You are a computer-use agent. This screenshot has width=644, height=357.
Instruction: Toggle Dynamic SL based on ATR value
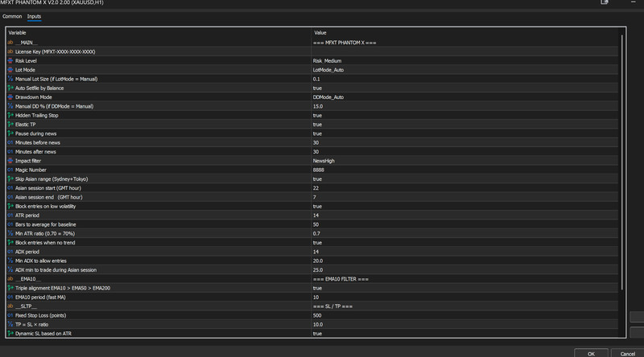click(x=464, y=333)
